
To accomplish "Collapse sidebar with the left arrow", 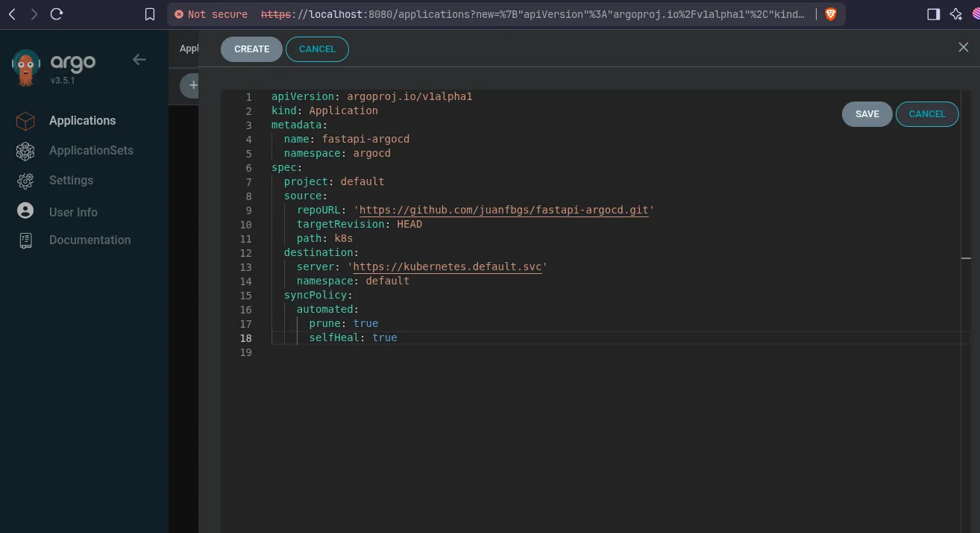I will click(139, 60).
